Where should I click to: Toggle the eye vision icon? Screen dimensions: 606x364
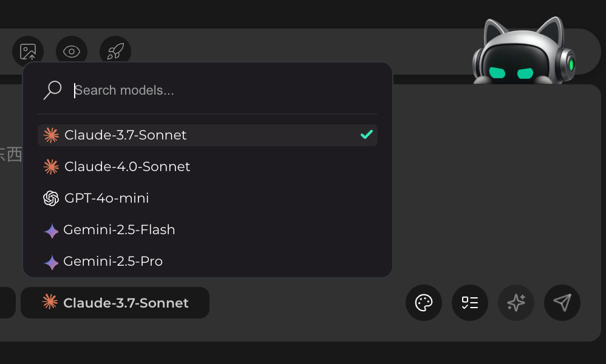coord(72,52)
